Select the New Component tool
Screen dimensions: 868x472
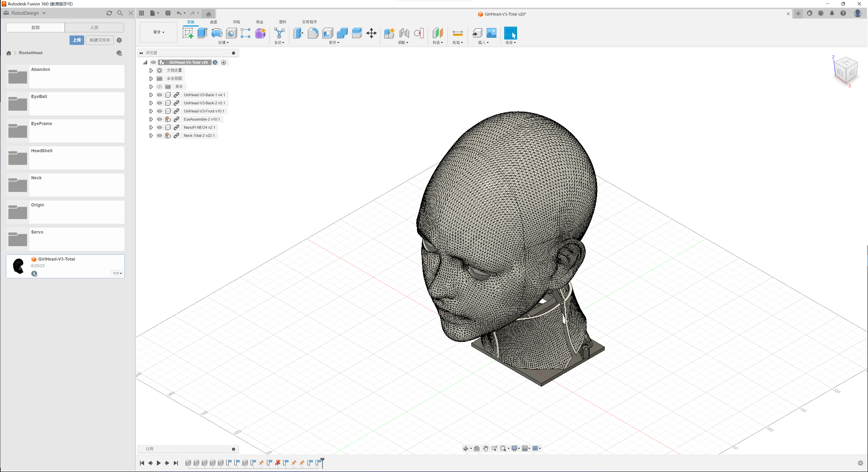tap(389, 33)
